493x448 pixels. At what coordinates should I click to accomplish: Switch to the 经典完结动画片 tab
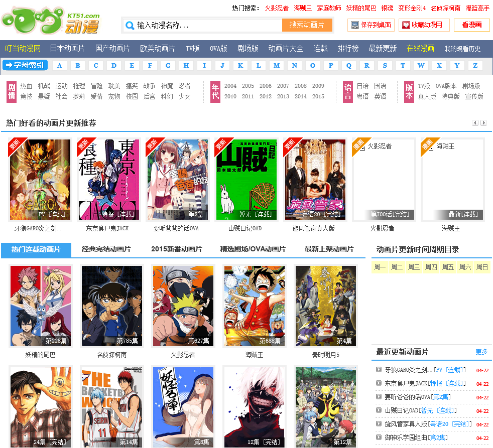tap(106, 249)
